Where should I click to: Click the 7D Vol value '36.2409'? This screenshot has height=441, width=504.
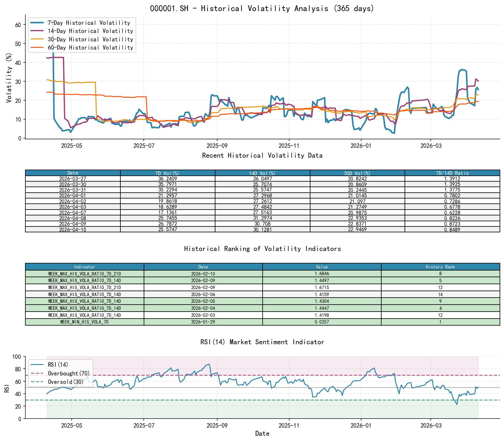[168, 179]
